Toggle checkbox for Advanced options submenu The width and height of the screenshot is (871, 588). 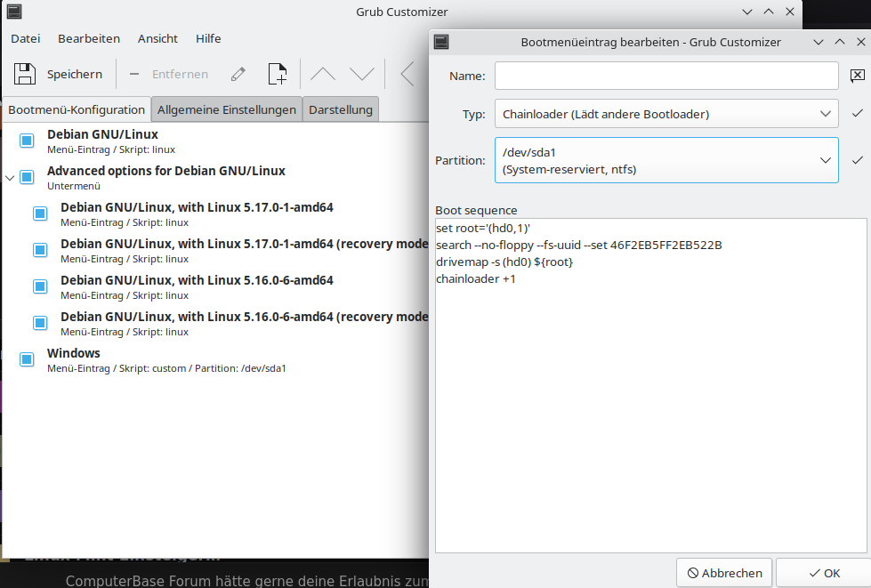pos(27,177)
